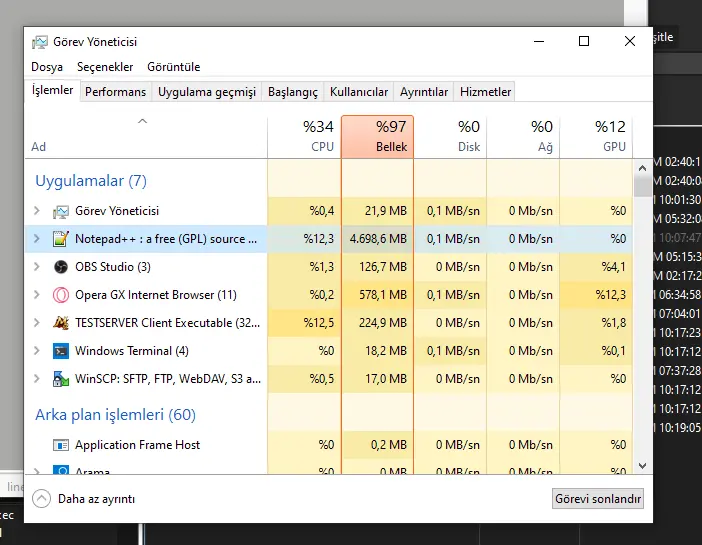Viewport: 702px width, 545px height.
Task: Click TESTSERVER CPU value %12,5
Action: coord(319,323)
